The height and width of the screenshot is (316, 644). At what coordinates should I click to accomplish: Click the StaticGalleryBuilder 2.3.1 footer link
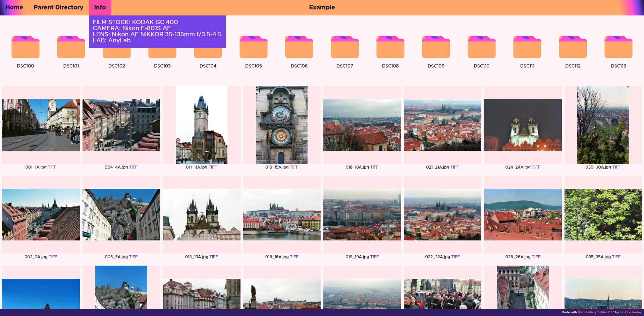point(596,312)
